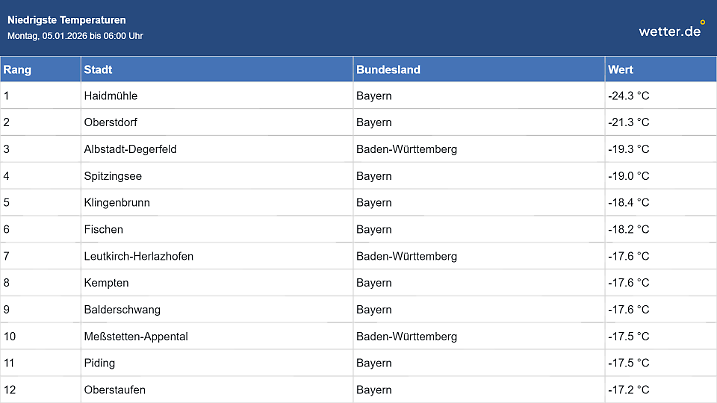Click the Albstadt-Degerfeld city name
This screenshot has height=403, width=717.
131,149
